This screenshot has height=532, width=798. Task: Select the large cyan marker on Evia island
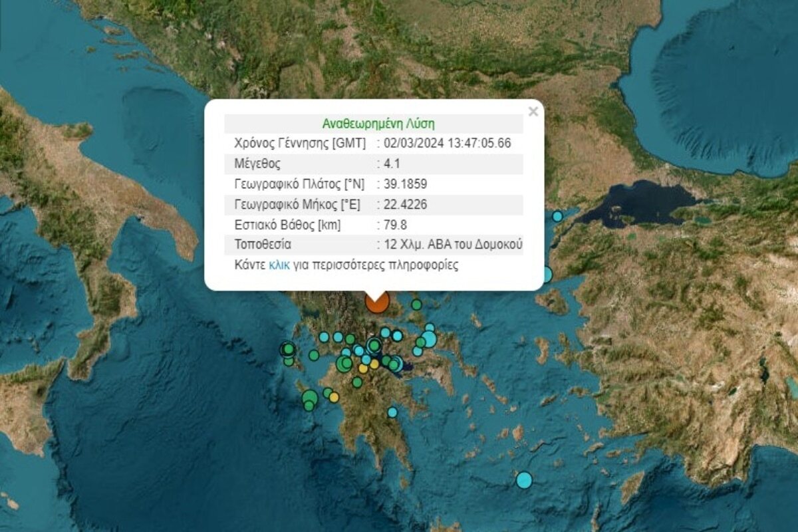point(429,339)
